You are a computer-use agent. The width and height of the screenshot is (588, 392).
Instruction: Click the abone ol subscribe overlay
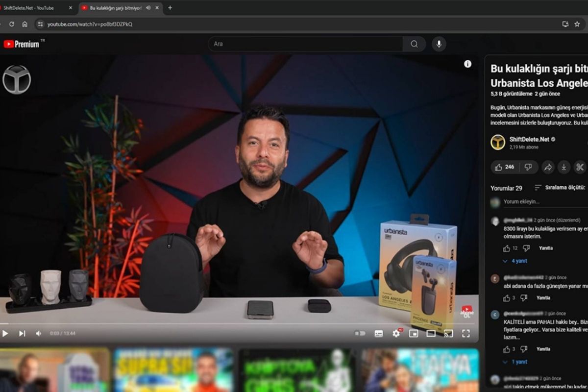pyautogui.click(x=467, y=311)
